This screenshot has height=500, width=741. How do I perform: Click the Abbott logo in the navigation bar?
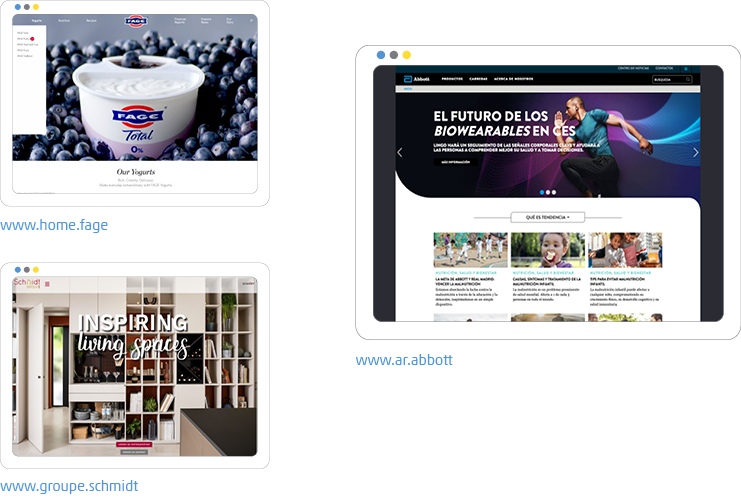pos(416,78)
